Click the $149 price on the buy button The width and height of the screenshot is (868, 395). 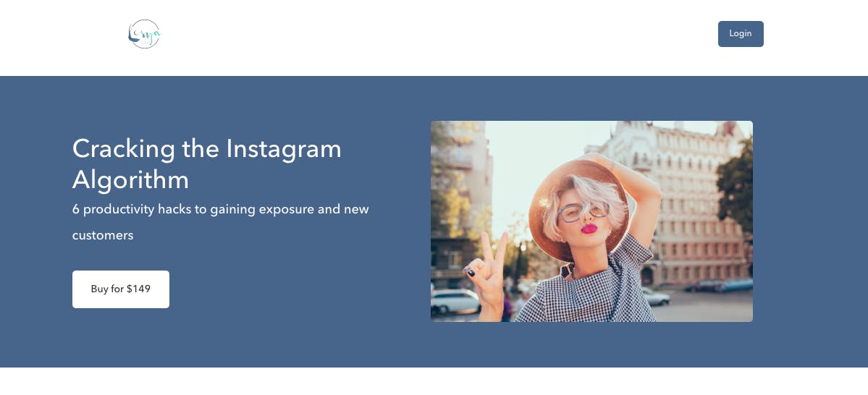pos(138,289)
